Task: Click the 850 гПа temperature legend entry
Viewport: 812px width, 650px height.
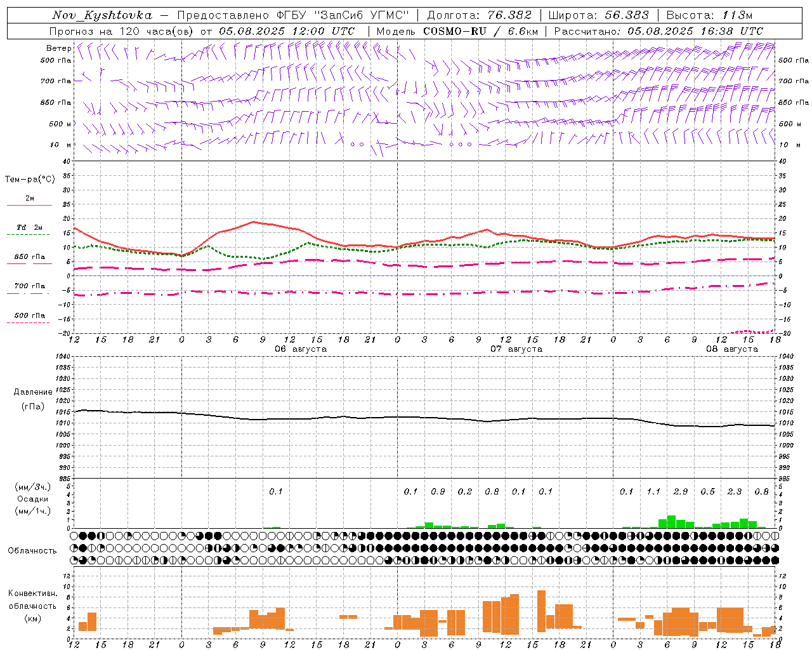Action: tap(30, 260)
